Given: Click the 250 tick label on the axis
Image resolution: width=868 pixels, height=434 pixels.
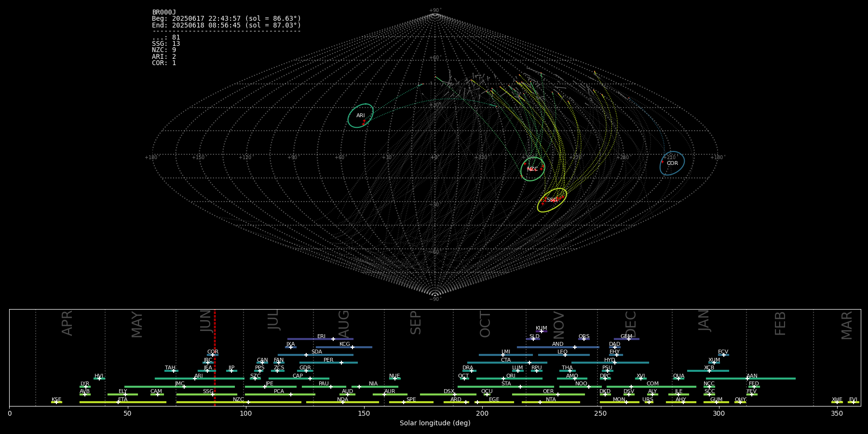Looking at the screenshot, I should click(x=600, y=414).
